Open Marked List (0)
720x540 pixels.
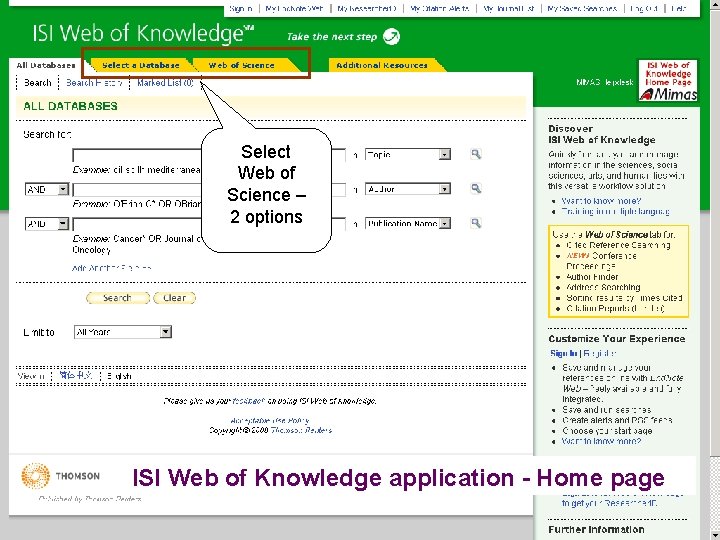click(165, 83)
